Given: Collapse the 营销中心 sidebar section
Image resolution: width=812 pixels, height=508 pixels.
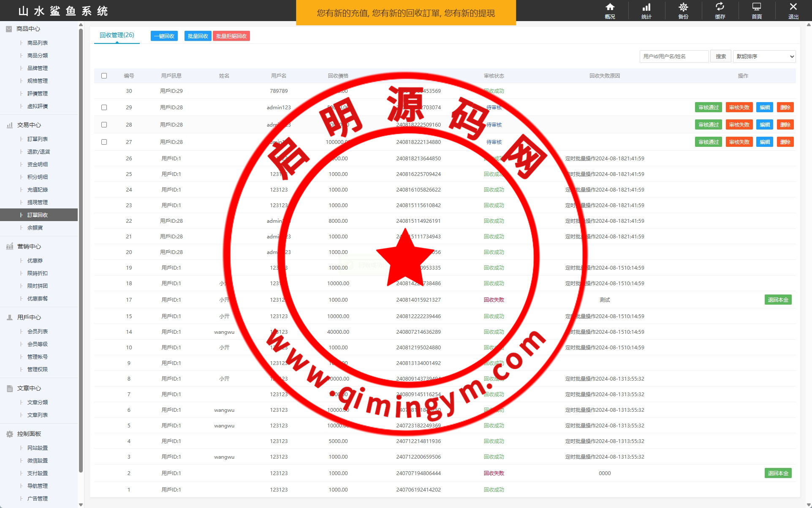Looking at the screenshot, I should [29, 246].
